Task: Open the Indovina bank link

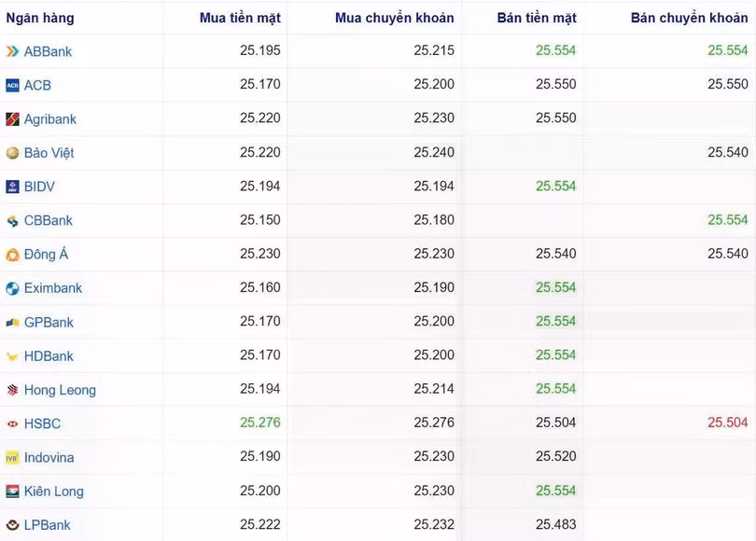Action: (x=49, y=458)
